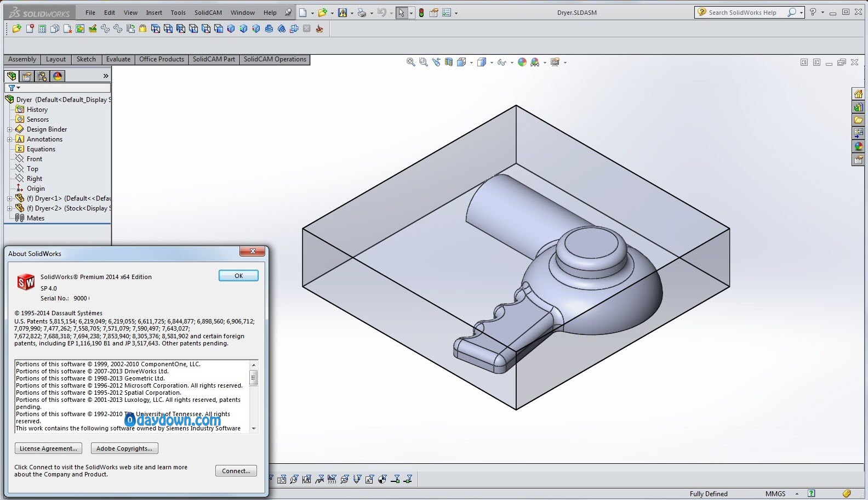Click OK in About SolidWorks dialog
This screenshot has width=868, height=500.
(x=238, y=276)
